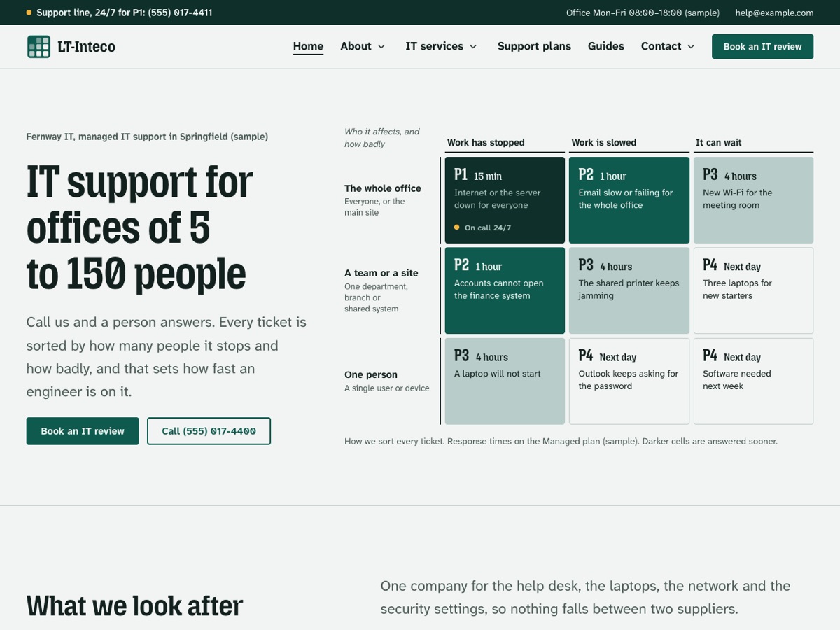The image size is (840, 630).
Task: Click the How we sort every ticket caption
Action: coord(561,442)
